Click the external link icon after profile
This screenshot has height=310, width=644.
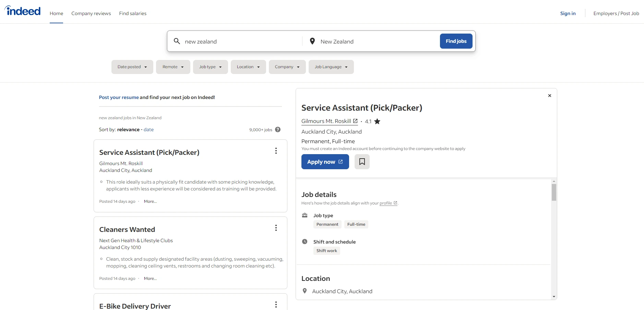[395, 203]
